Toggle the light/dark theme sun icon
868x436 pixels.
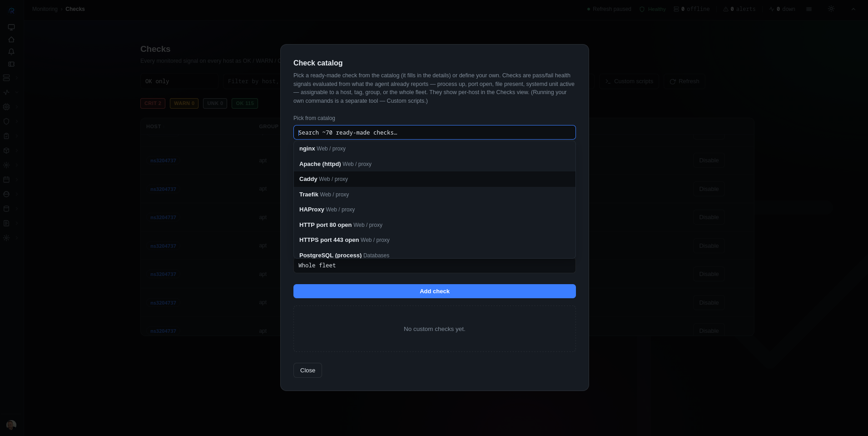pos(831,9)
